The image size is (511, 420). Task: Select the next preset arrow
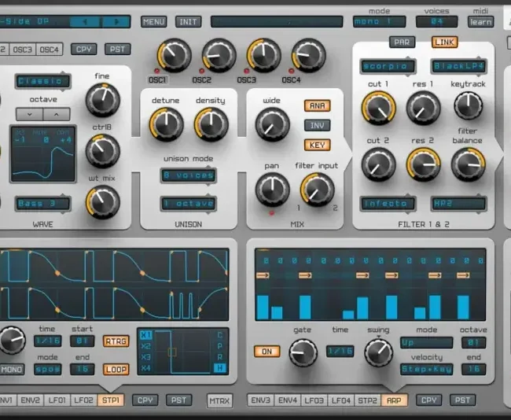[x=116, y=21]
